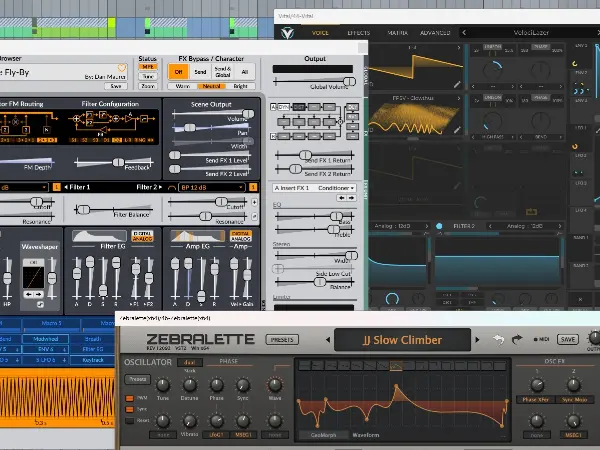Expand Vital Clawthus wavetable chevron
The width and height of the screenshot is (600, 450).
click(459, 98)
